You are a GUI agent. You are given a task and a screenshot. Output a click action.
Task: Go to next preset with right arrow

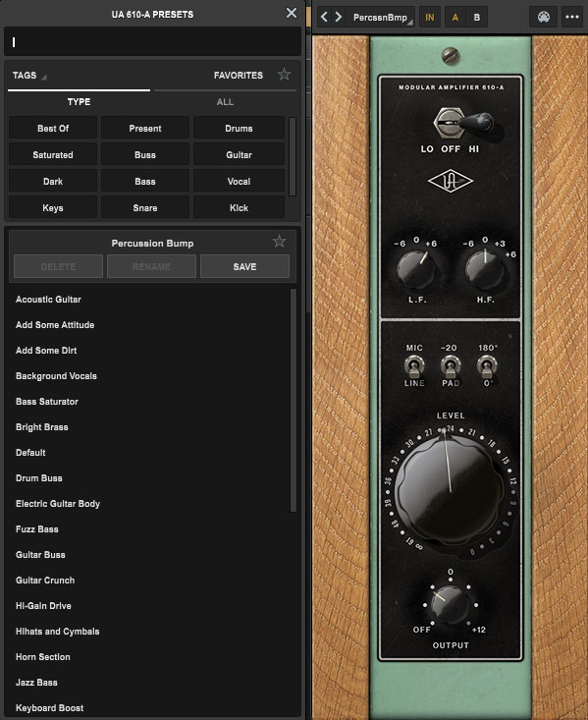(339, 17)
